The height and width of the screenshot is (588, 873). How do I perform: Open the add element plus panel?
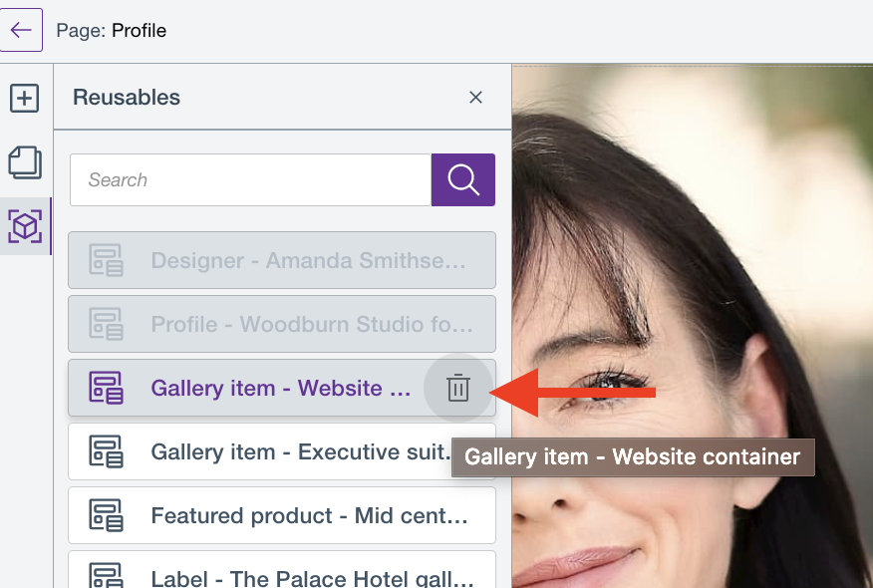[25, 99]
